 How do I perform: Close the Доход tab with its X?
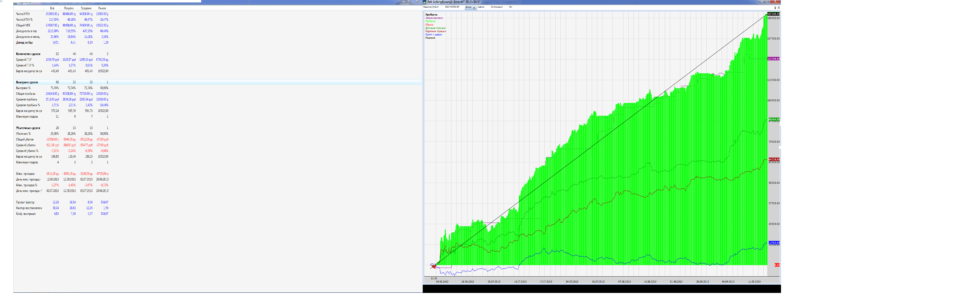tap(474, 8)
